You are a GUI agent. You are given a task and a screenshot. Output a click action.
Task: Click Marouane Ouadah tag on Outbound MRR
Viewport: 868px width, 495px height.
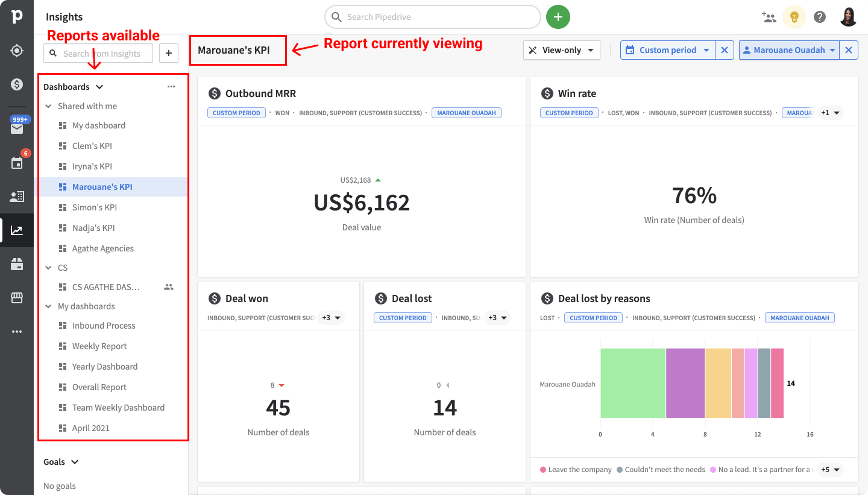[467, 113]
